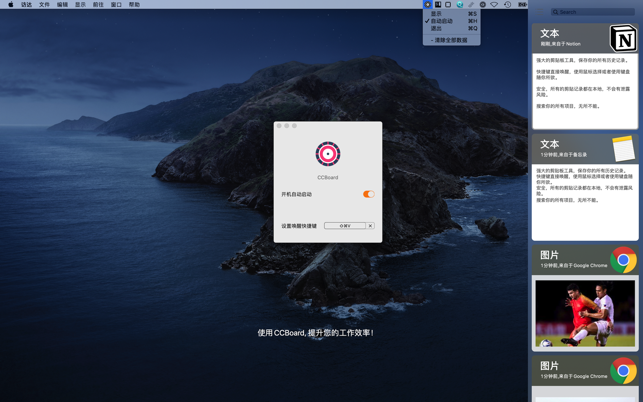Click the gray pencil menu bar icon

tap(471, 5)
